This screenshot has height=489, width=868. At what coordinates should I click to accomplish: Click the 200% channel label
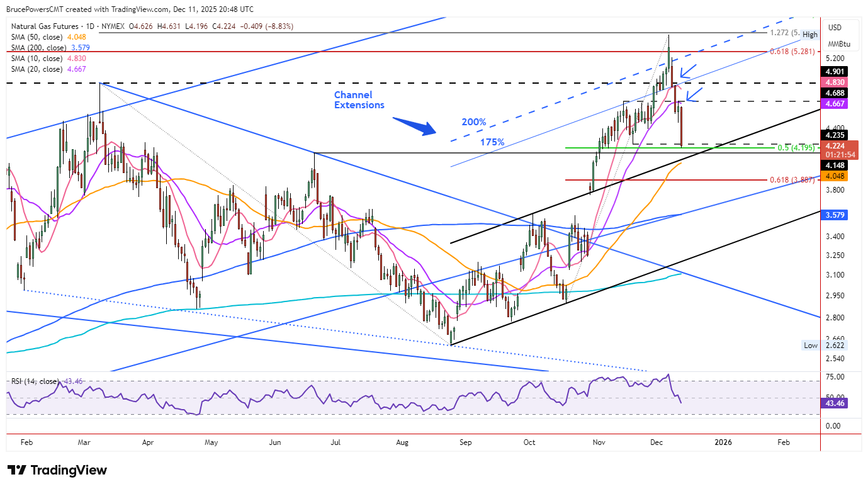click(474, 121)
